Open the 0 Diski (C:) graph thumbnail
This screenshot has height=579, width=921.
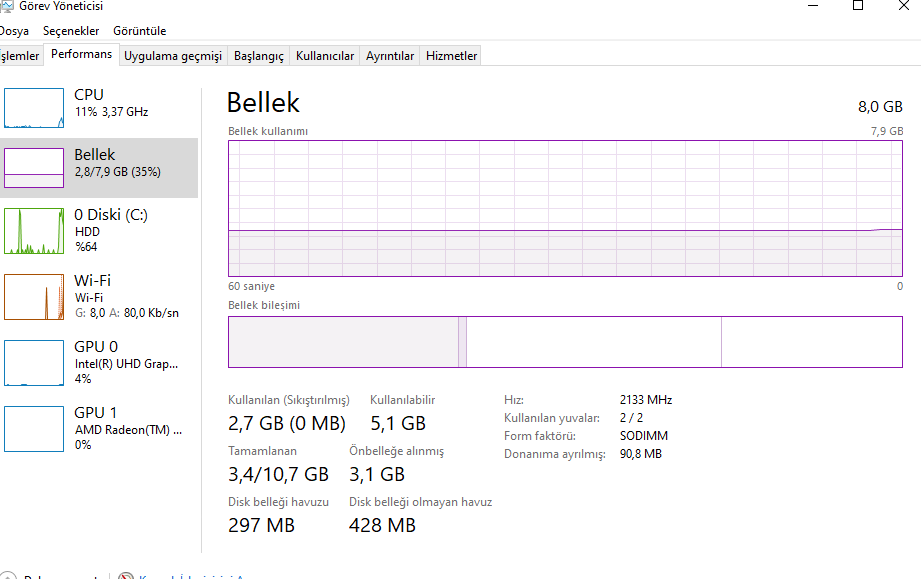[x=34, y=231]
